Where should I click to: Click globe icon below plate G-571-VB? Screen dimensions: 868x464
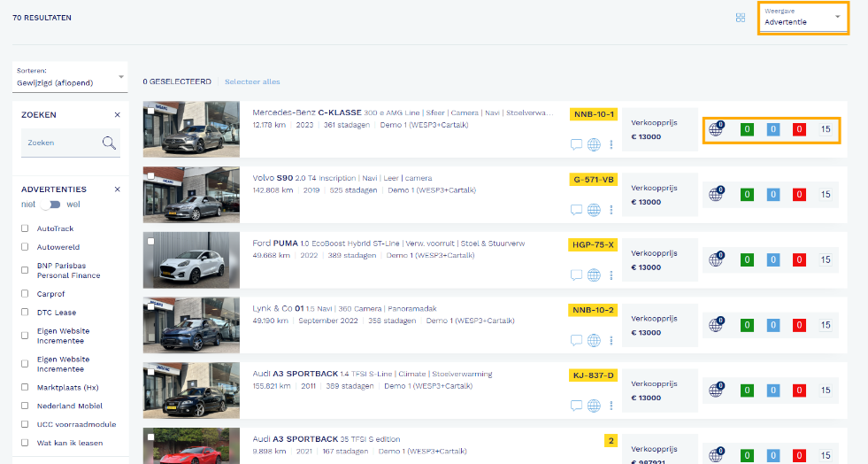(x=594, y=210)
